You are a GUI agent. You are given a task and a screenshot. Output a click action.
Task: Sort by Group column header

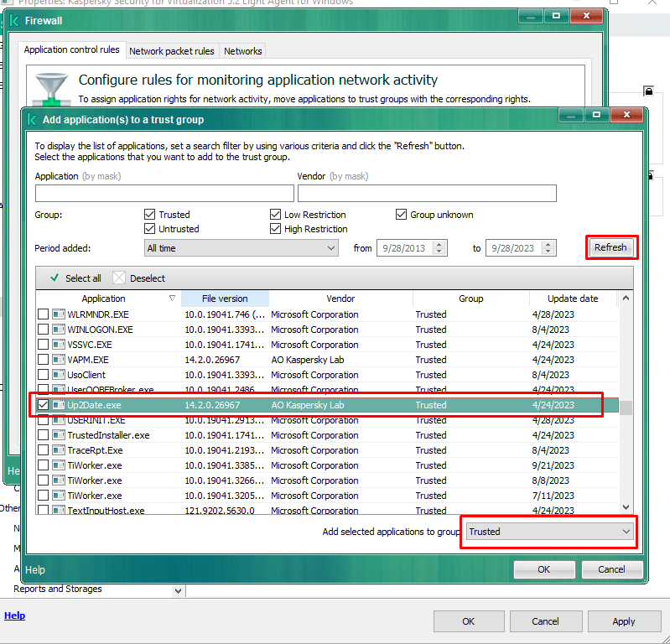pos(471,299)
